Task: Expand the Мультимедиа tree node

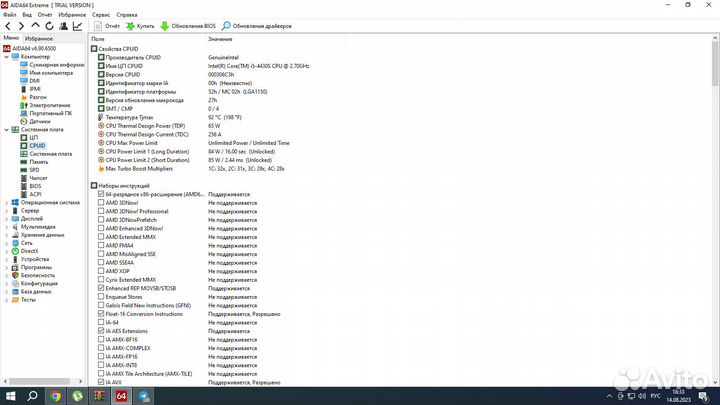Action: click(6, 227)
